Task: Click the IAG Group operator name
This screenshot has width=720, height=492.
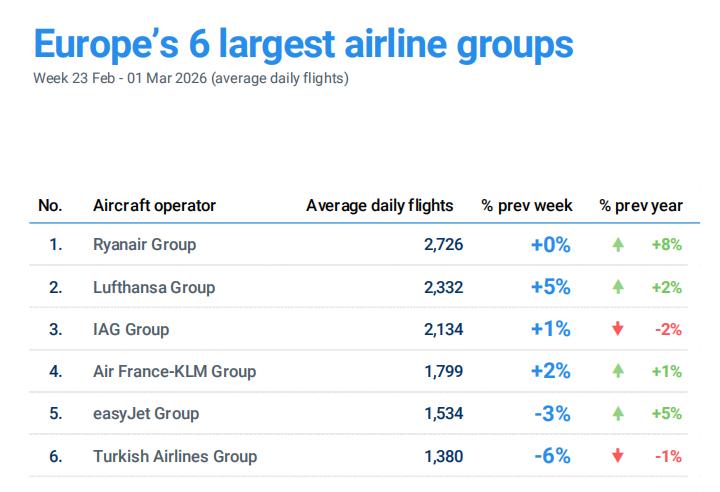Action: point(131,329)
